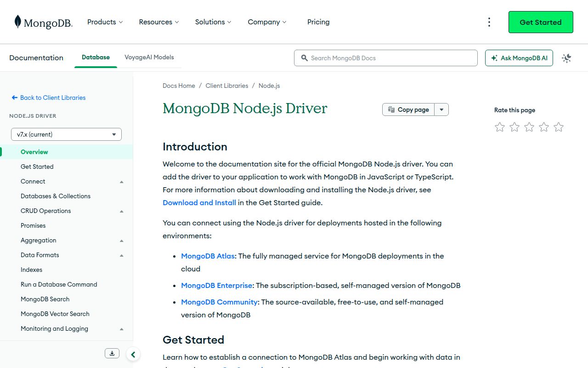Expand the Data Formats section arrow
This screenshot has height=368, width=588.
coord(122,255)
